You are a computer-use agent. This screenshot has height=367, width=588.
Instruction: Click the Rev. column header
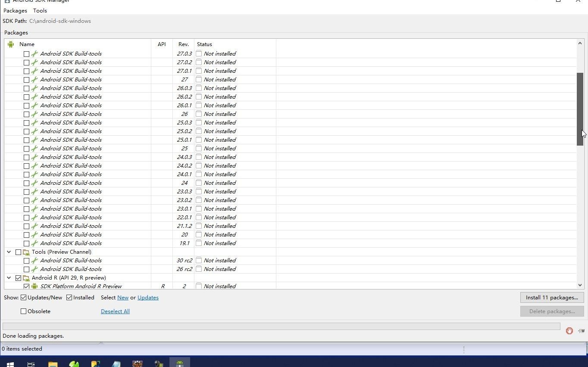184,44
